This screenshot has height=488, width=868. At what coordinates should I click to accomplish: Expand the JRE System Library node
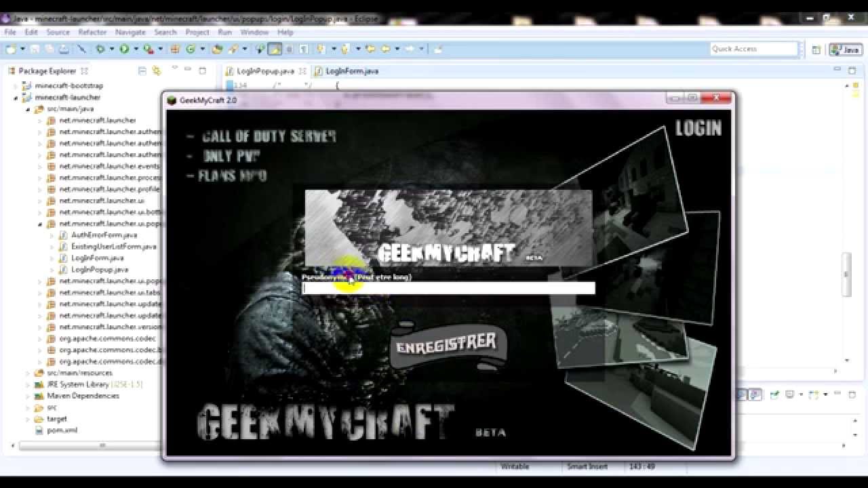point(28,384)
